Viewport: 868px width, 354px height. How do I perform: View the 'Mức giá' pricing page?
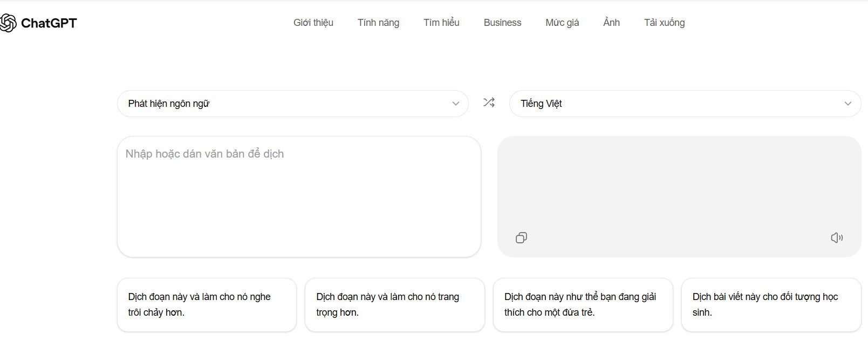pyautogui.click(x=562, y=23)
